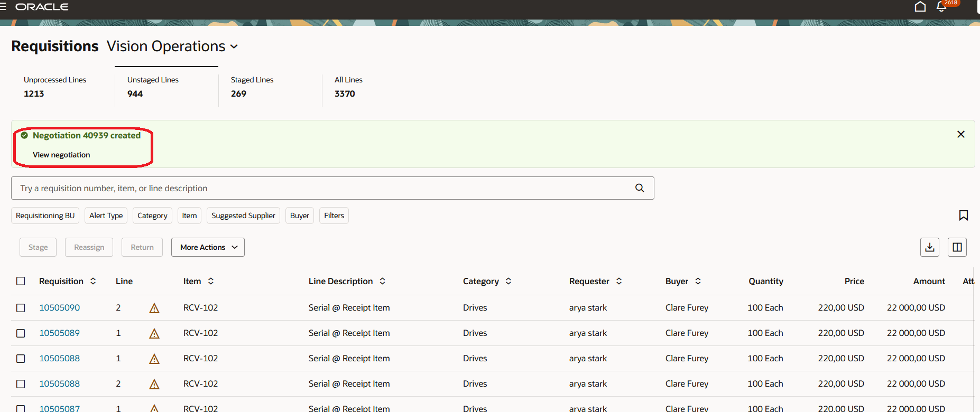Click "Clare Furey" in row 10505089

(687, 333)
